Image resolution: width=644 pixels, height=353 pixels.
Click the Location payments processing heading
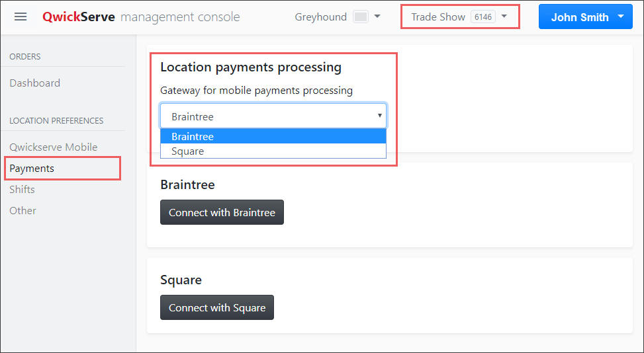coord(251,67)
